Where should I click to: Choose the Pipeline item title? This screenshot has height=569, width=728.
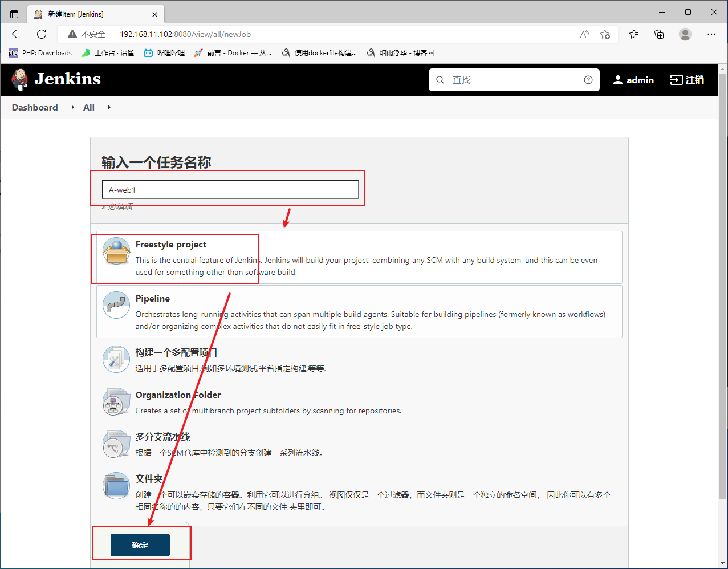pos(153,298)
